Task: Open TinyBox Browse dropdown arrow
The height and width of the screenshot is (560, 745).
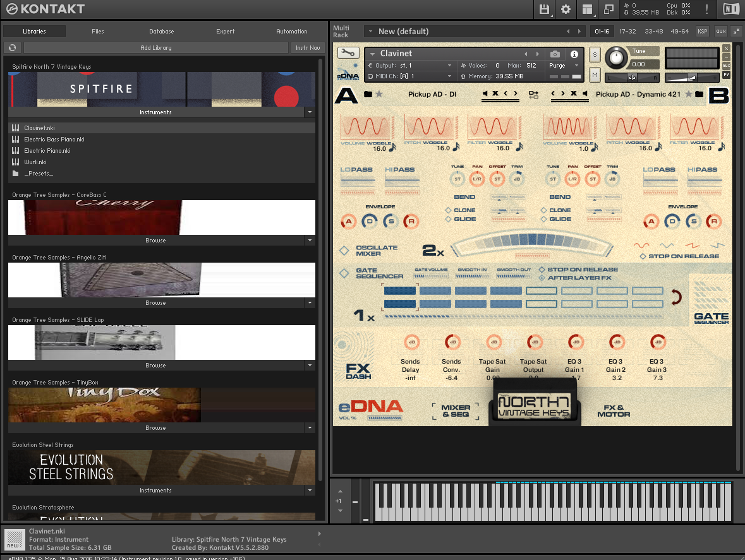Action: pyautogui.click(x=310, y=428)
